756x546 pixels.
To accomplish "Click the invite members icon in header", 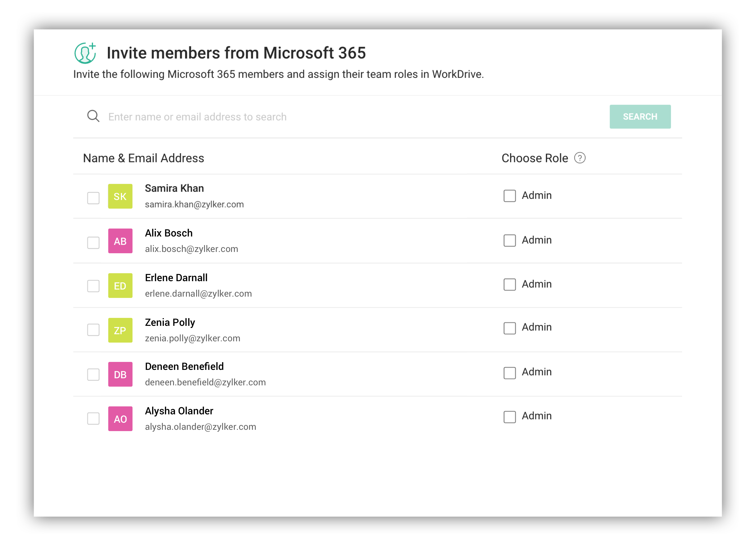I will [x=85, y=53].
